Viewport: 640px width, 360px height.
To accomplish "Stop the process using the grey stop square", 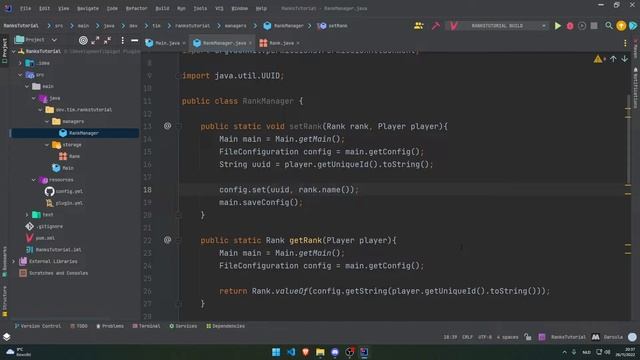I will [594, 26].
